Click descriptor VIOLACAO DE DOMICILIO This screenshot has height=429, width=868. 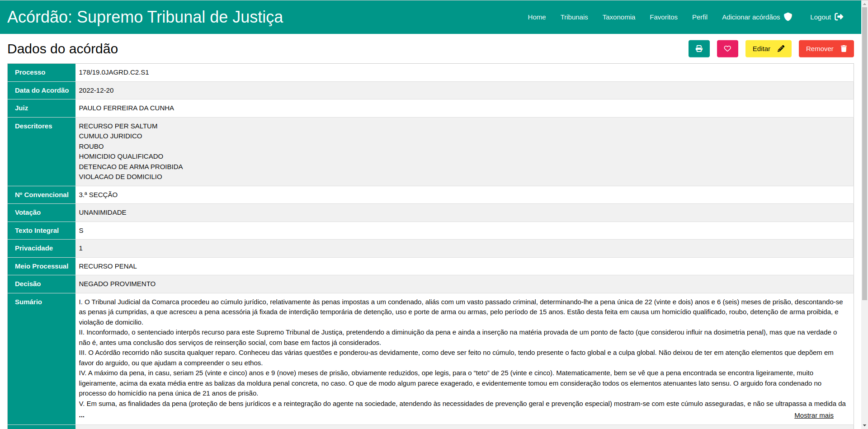pos(121,177)
